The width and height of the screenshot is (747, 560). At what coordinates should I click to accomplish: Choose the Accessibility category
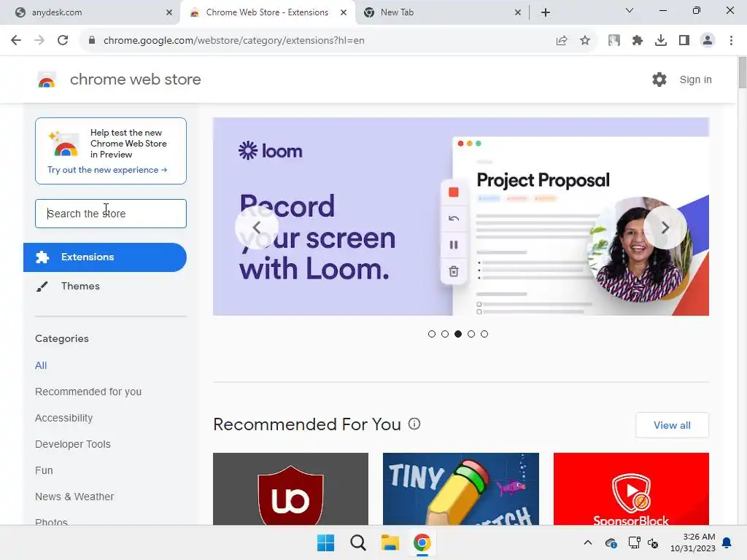[x=64, y=418]
